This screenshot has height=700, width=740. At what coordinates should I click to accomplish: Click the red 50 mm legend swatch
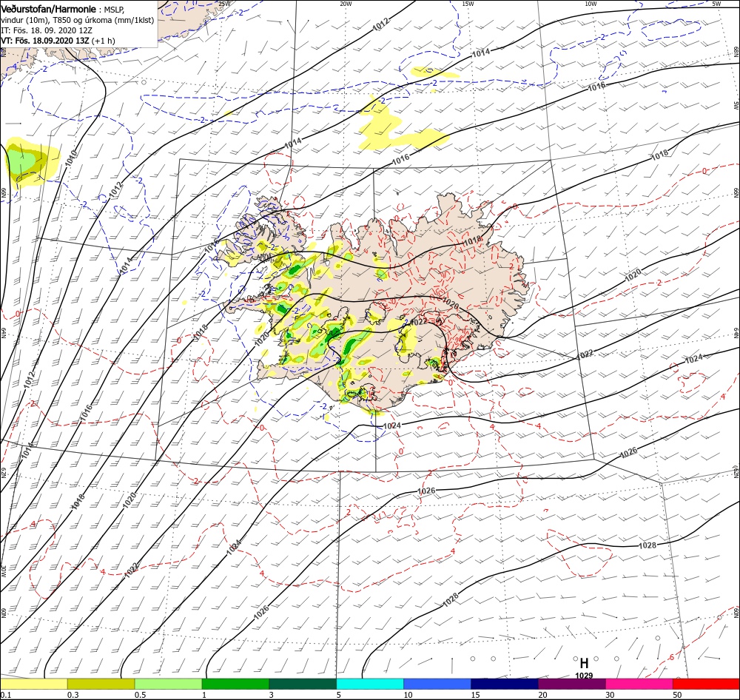tap(706, 684)
